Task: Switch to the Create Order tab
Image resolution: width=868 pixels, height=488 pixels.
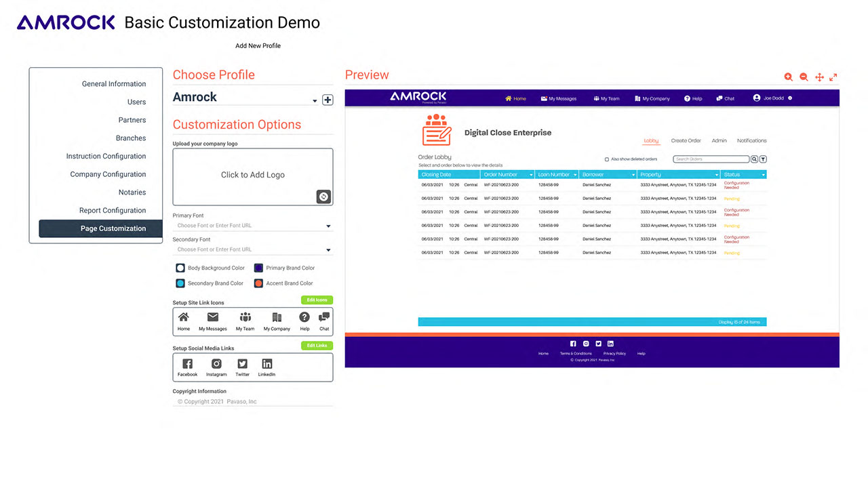Action: pyautogui.click(x=686, y=141)
